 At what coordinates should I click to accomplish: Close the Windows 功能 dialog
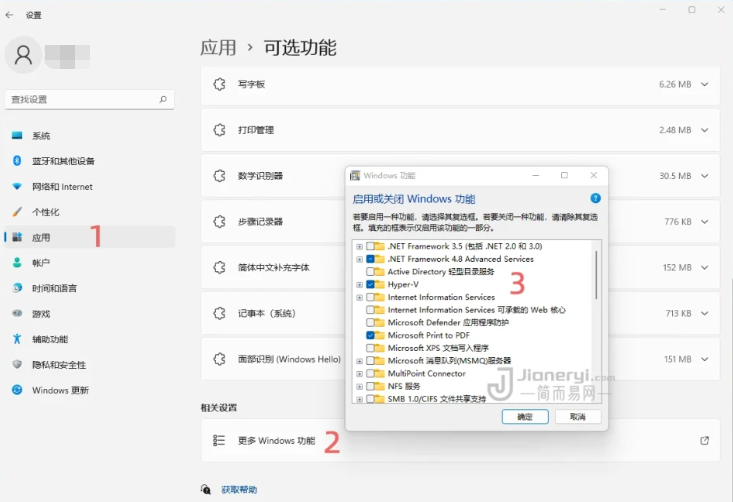point(594,175)
